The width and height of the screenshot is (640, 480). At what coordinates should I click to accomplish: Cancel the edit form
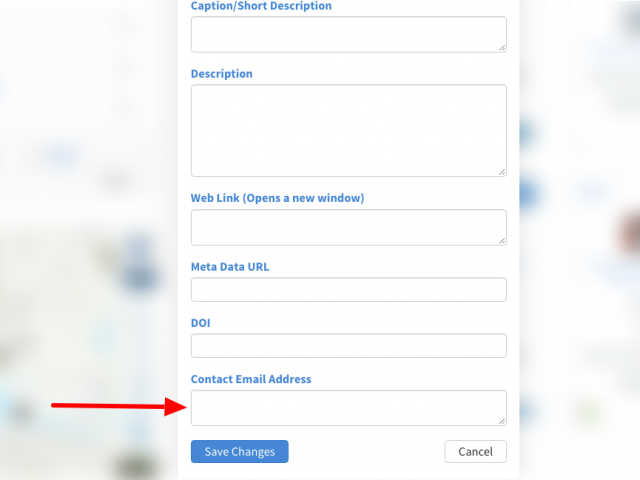(476, 451)
